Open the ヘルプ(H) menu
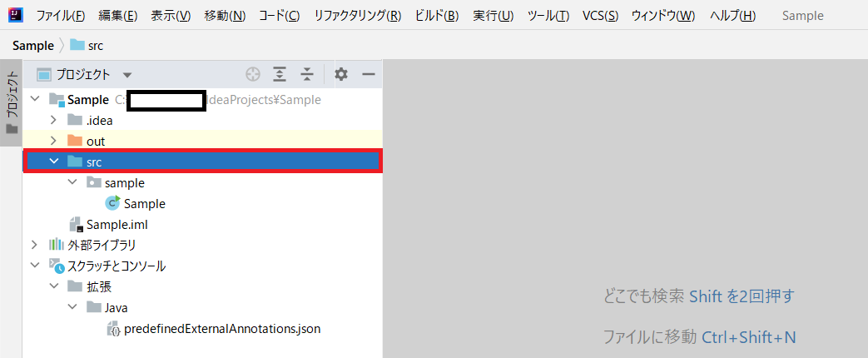This screenshot has height=358, width=868. (732, 16)
